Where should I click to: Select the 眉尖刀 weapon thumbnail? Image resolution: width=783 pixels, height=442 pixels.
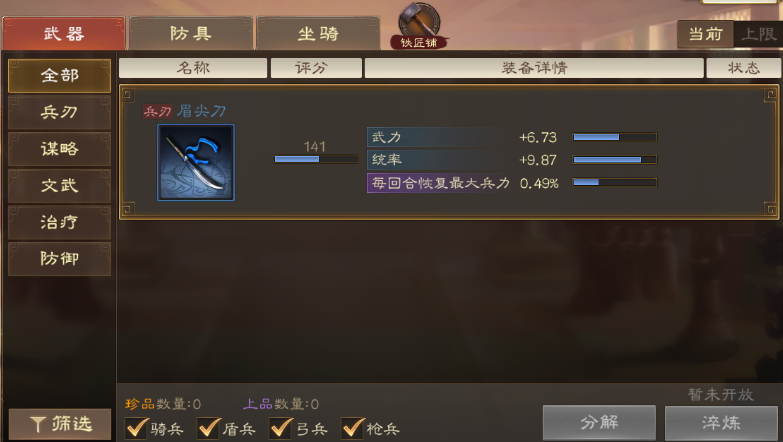196,162
